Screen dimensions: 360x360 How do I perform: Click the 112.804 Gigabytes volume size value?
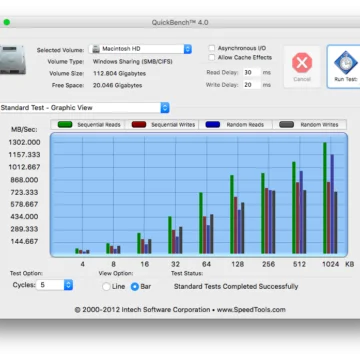click(119, 73)
